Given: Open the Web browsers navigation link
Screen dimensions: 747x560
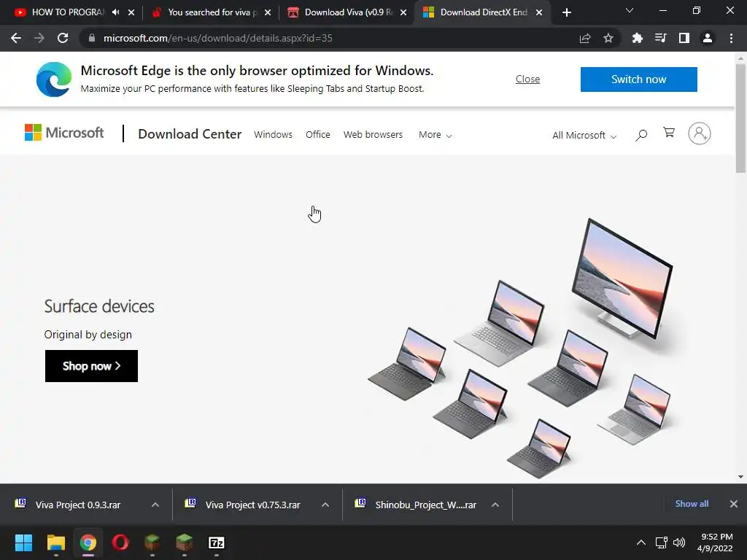Looking at the screenshot, I should [373, 135].
